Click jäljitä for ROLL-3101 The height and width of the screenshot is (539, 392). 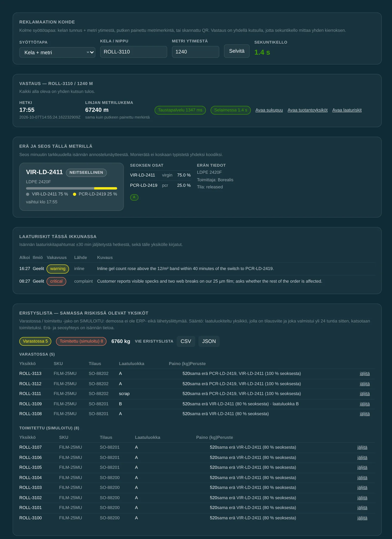(x=362, y=508)
